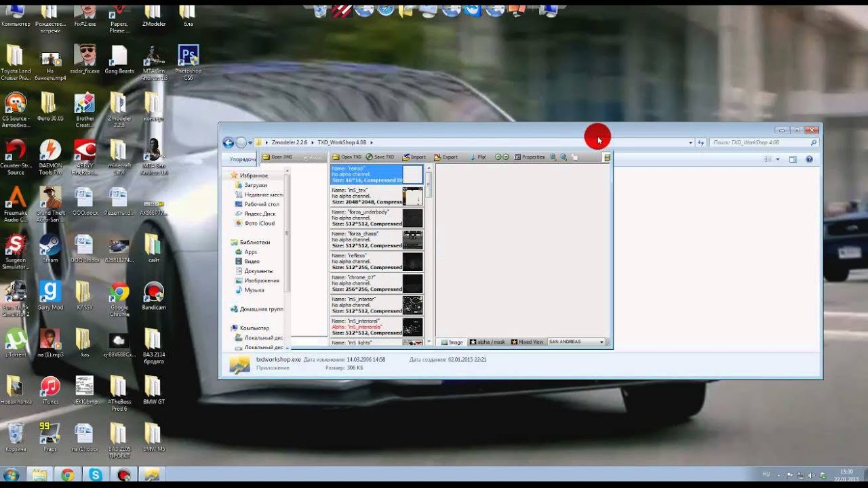868x488 pixels.
Task: Open Документы library in sidebar
Action: (x=254, y=271)
